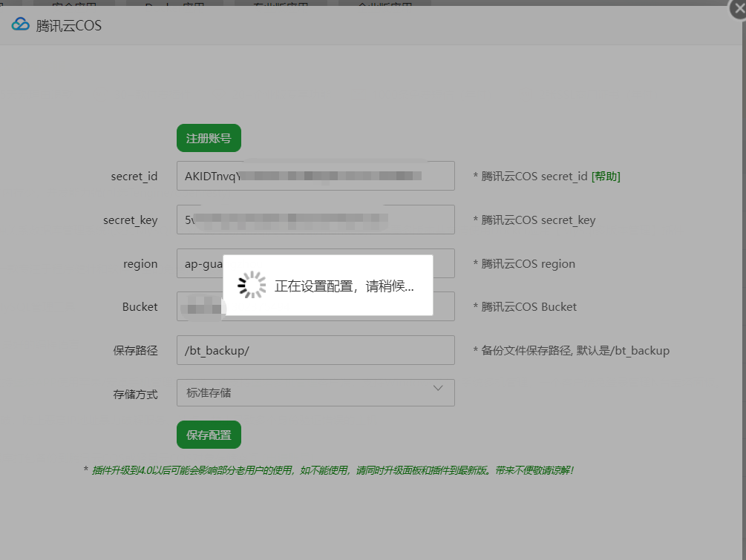Focus the region input field
Screen dimensions: 746x560
coord(315,263)
